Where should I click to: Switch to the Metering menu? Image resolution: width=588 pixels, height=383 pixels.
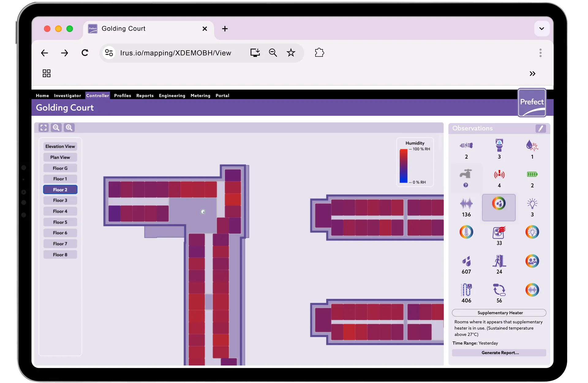click(200, 96)
